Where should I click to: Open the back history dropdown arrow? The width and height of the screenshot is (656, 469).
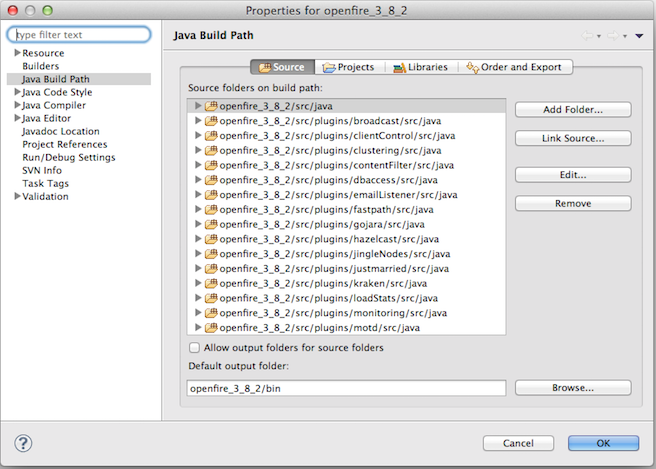click(x=599, y=36)
